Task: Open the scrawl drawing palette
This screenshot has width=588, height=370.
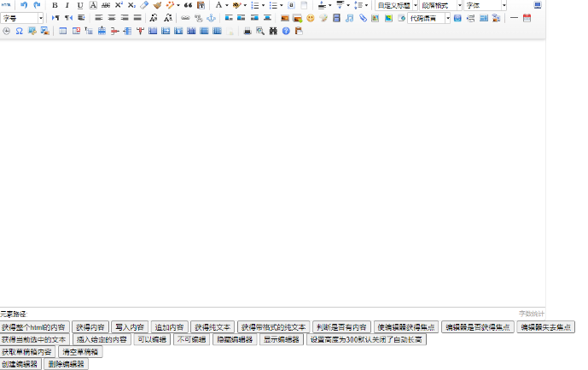Action: pos(323,18)
